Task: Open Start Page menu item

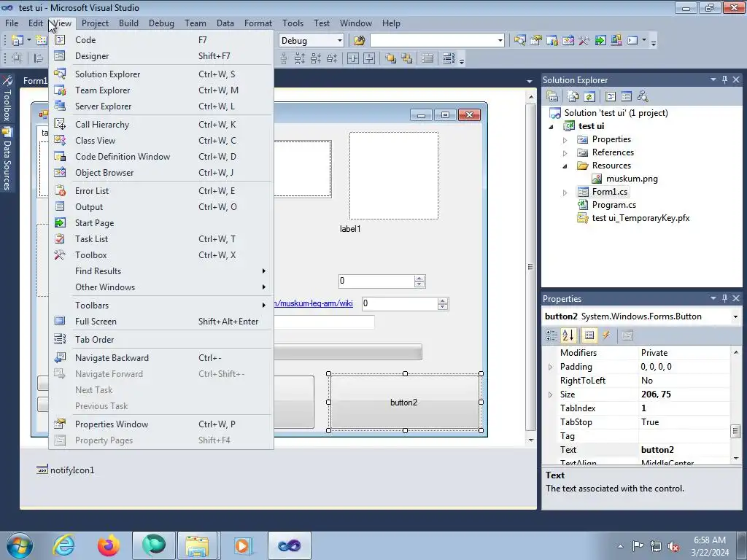Action: coord(161,223)
